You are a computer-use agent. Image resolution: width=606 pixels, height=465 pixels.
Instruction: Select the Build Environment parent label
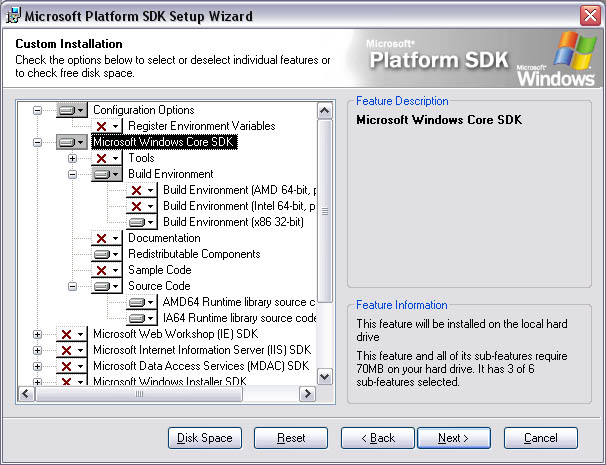(171, 174)
